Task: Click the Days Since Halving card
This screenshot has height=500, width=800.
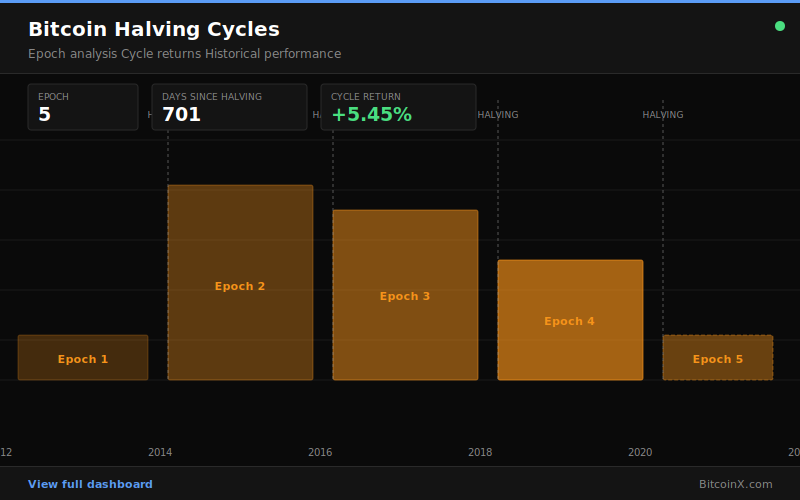Action: click(x=229, y=107)
